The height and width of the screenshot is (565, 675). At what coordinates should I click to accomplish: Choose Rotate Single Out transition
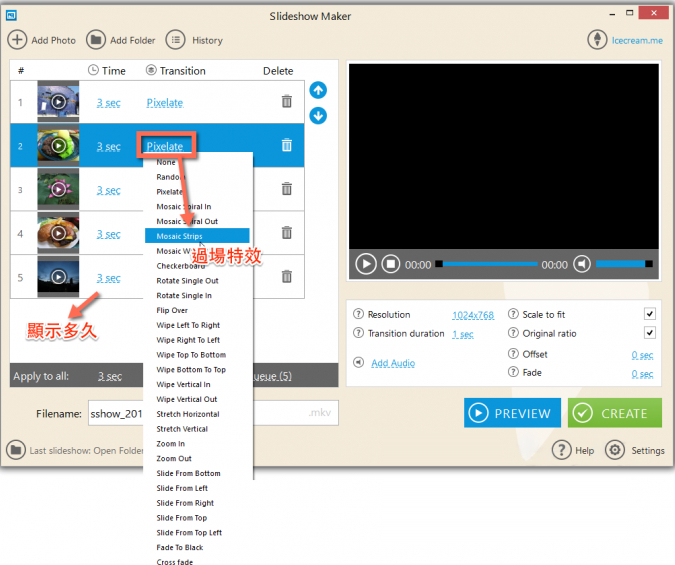point(187,281)
